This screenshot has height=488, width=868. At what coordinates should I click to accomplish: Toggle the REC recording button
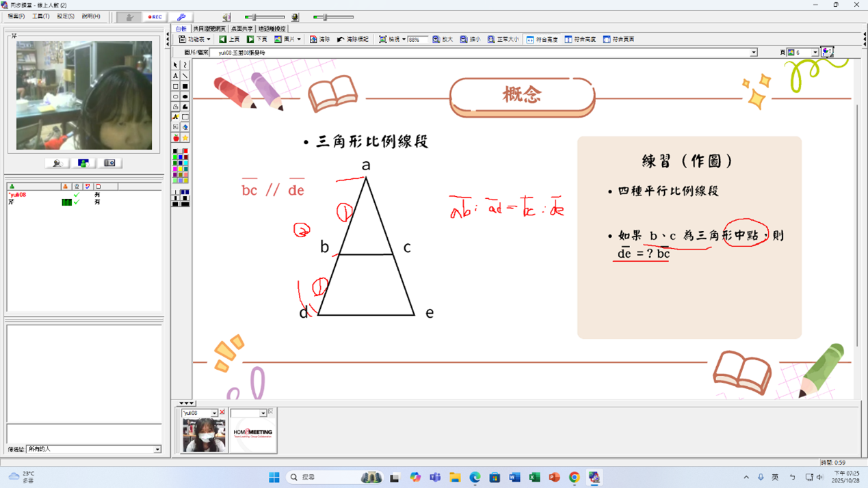click(155, 17)
